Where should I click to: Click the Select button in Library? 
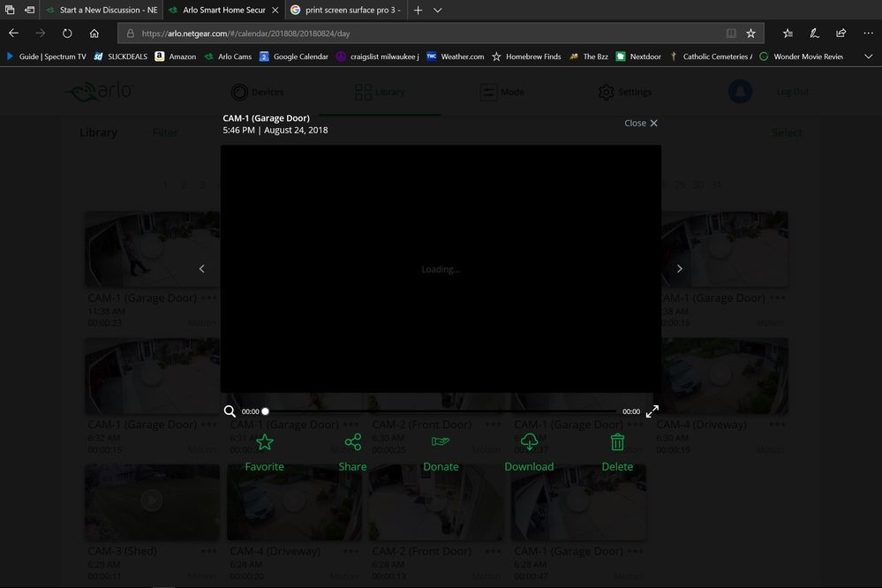tap(787, 132)
